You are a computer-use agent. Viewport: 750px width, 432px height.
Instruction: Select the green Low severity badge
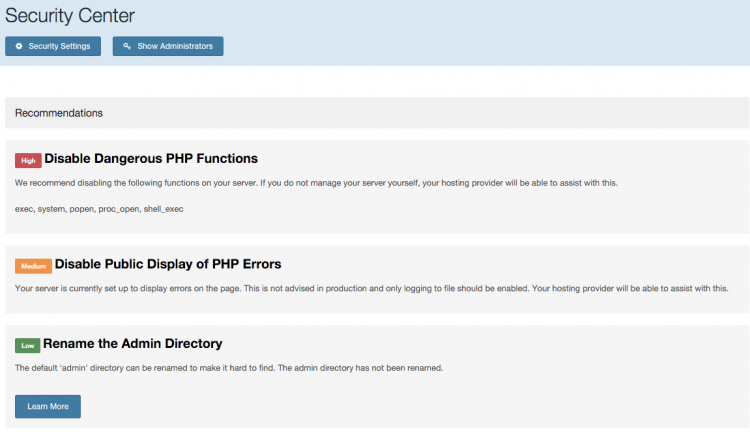tap(27, 345)
